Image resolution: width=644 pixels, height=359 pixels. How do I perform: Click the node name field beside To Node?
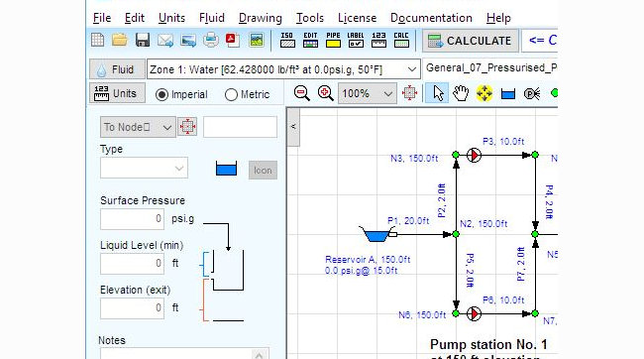(241, 127)
